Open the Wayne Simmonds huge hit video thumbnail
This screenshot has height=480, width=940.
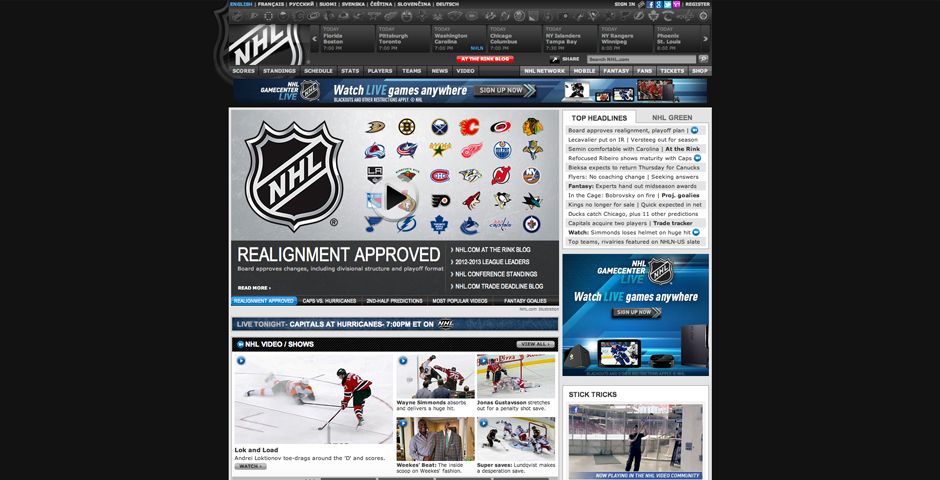pyautogui.click(x=435, y=376)
